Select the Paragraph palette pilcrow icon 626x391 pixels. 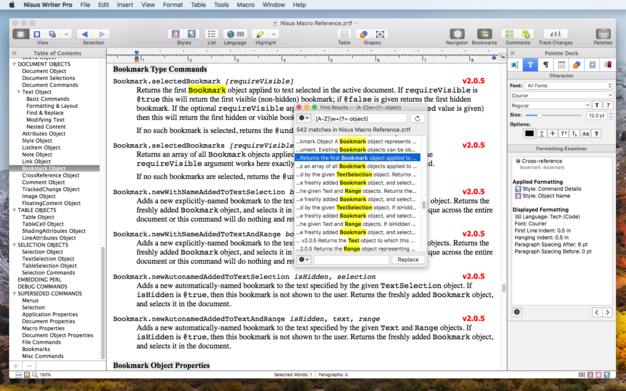(x=546, y=65)
